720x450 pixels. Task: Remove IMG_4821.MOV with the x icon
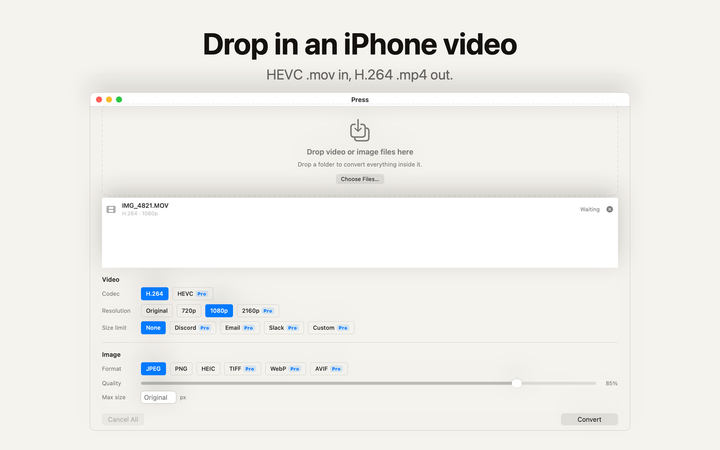click(609, 209)
